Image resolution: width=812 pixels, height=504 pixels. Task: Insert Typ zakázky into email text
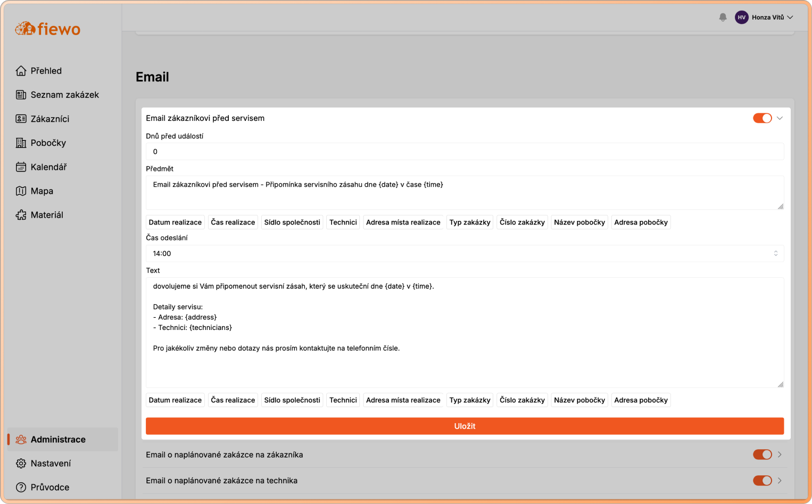coord(470,400)
